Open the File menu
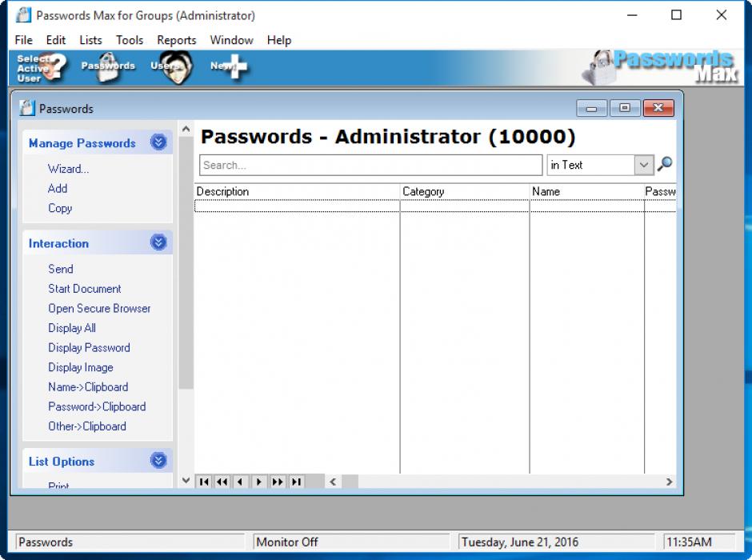This screenshot has height=560, width=752. (23, 40)
